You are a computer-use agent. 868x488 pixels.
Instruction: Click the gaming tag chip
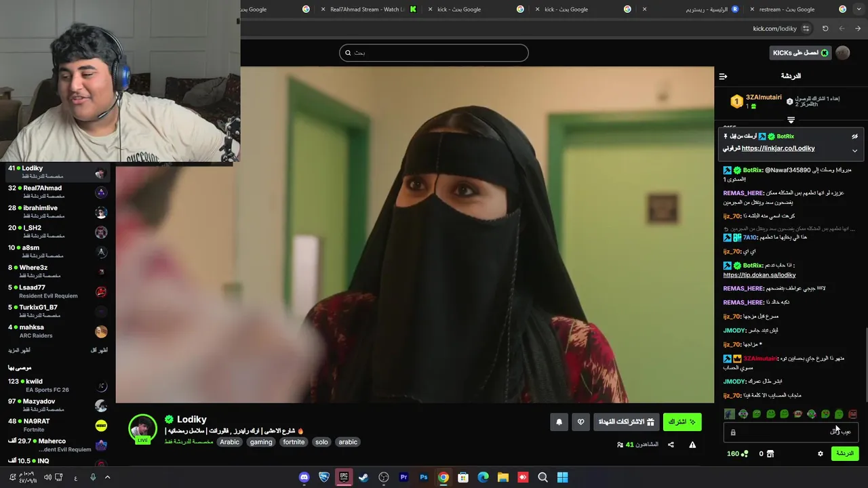(260, 442)
